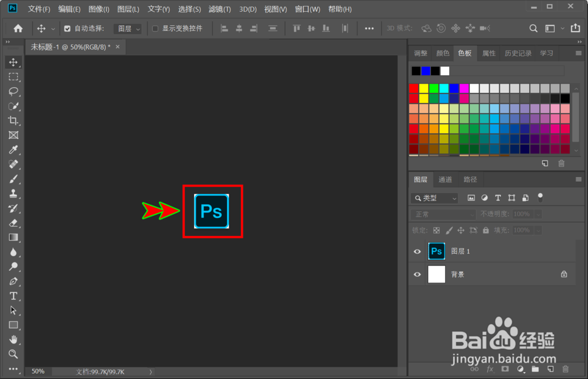This screenshot has height=379, width=588.
Task: Click the Share image icon
Action: [575, 28]
